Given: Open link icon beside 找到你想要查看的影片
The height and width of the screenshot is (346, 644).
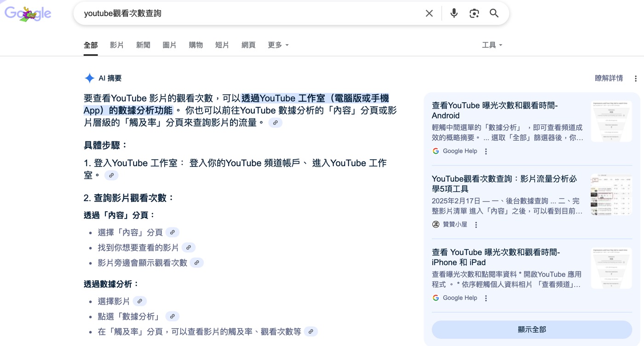Looking at the screenshot, I should point(189,248).
